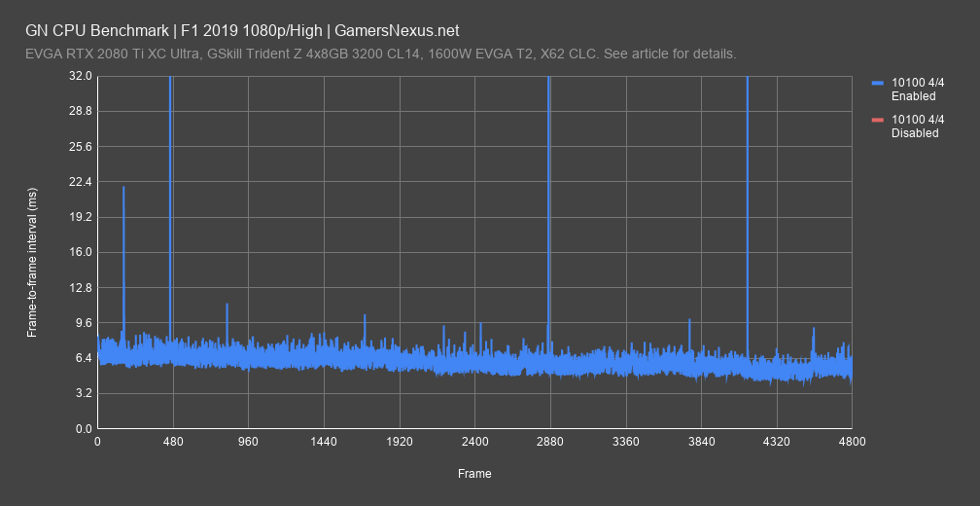This screenshot has height=506, width=980.
Task: Click the 25.6 y-axis label
Action: pyautogui.click(x=82, y=146)
